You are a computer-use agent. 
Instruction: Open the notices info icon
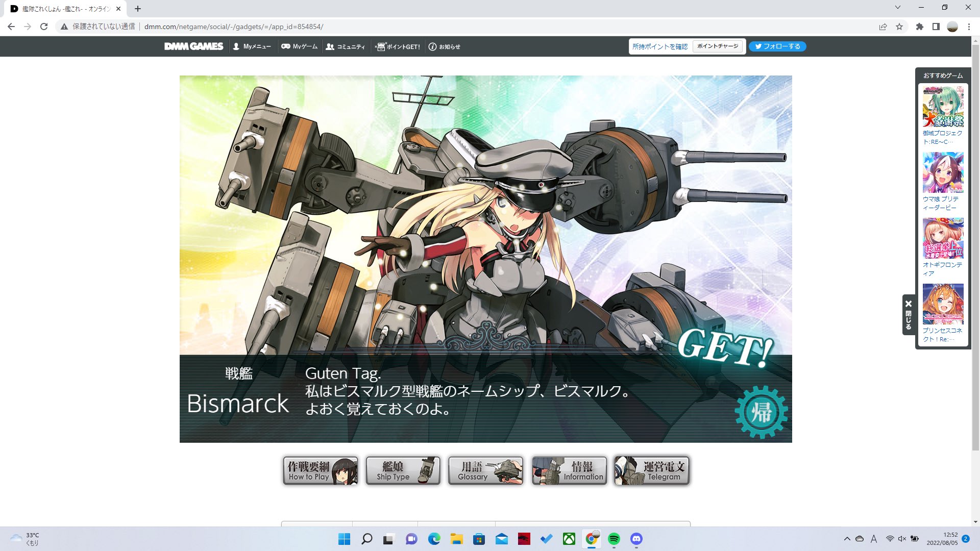(x=432, y=46)
